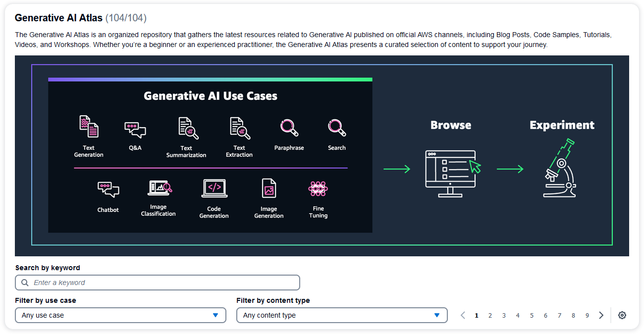Screen dimensions: 644x334
Task: Go to the next page arrow
Action: (601, 315)
